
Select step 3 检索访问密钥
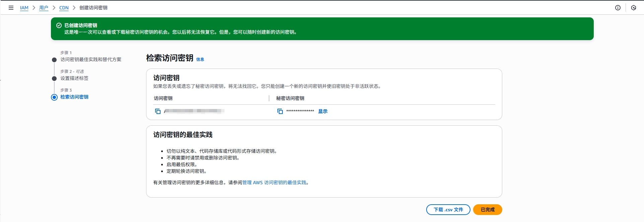74,97
